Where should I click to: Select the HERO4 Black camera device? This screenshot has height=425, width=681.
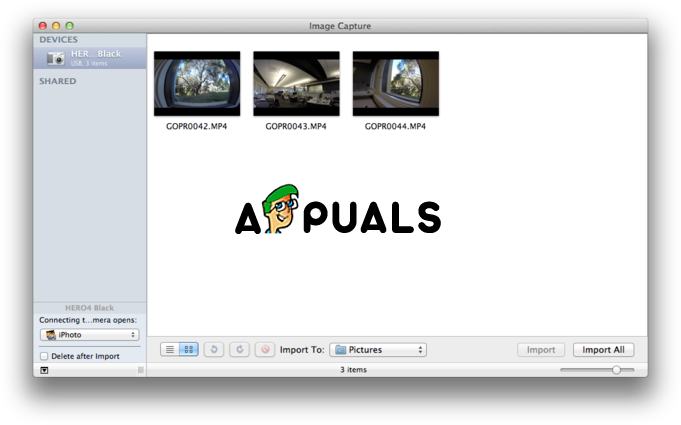90,58
